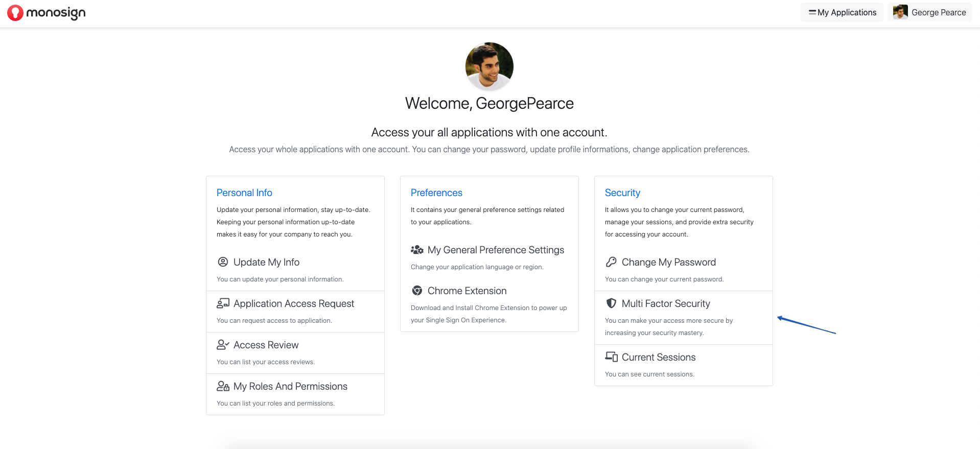Click the Chrome Extension icon
The height and width of the screenshot is (449, 980).
(x=417, y=291)
